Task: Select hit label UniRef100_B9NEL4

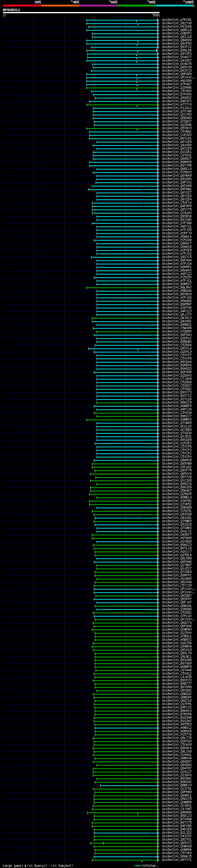Action: coord(177,498)
